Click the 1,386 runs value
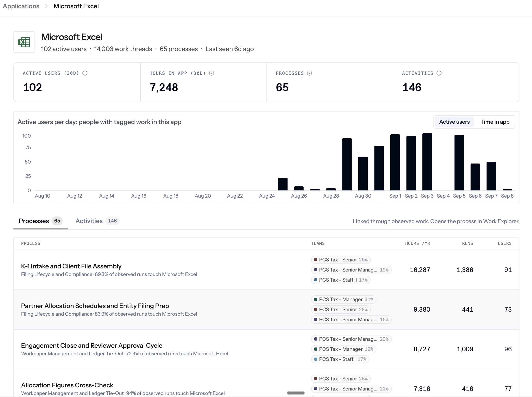The height and width of the screenshot is (397, 532). coord(465,270)
